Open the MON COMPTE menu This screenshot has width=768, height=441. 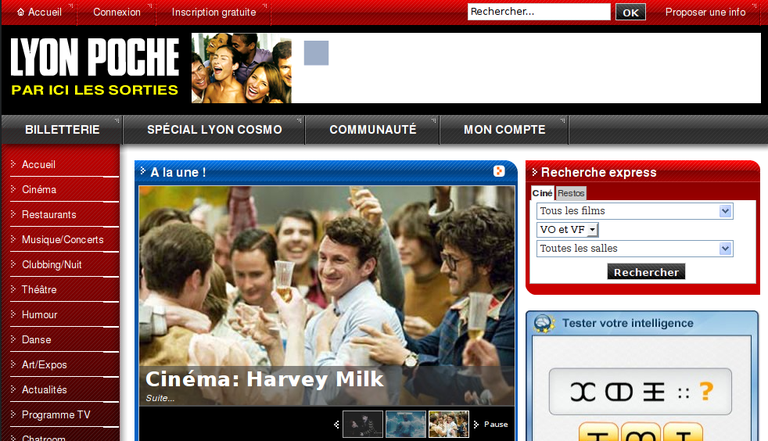504,130
